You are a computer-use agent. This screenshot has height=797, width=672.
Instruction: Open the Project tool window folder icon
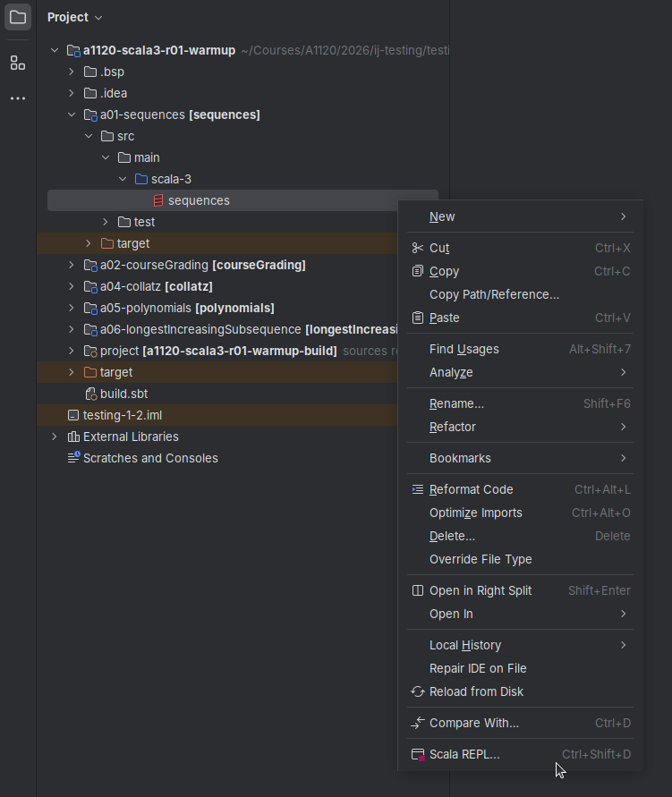click(18, 17)
